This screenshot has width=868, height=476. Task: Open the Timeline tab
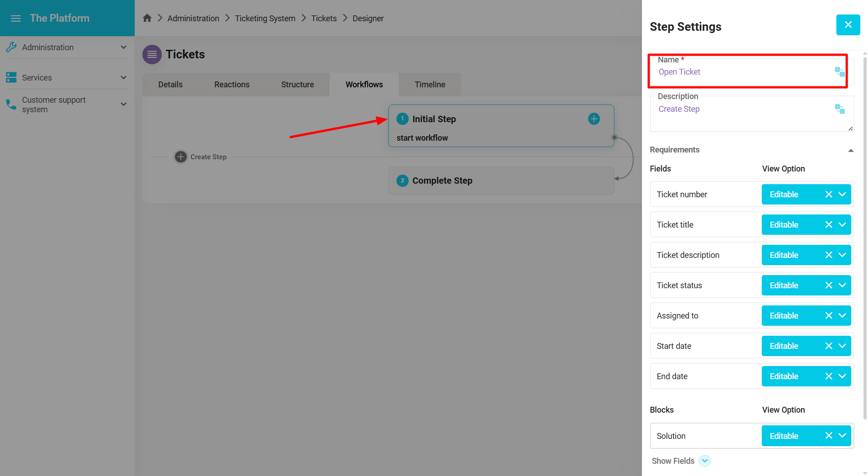click(429, 85)
